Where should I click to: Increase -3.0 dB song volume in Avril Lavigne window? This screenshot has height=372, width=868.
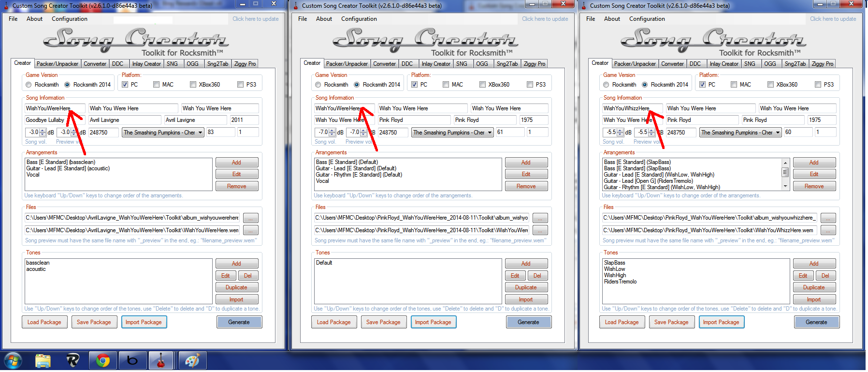[x=43, y=130]
